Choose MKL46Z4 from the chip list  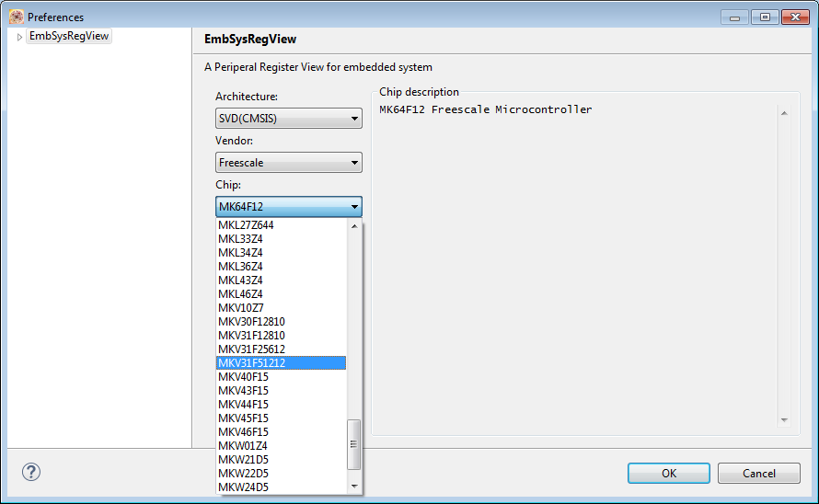pyautogui.click(x=281, y=294)
